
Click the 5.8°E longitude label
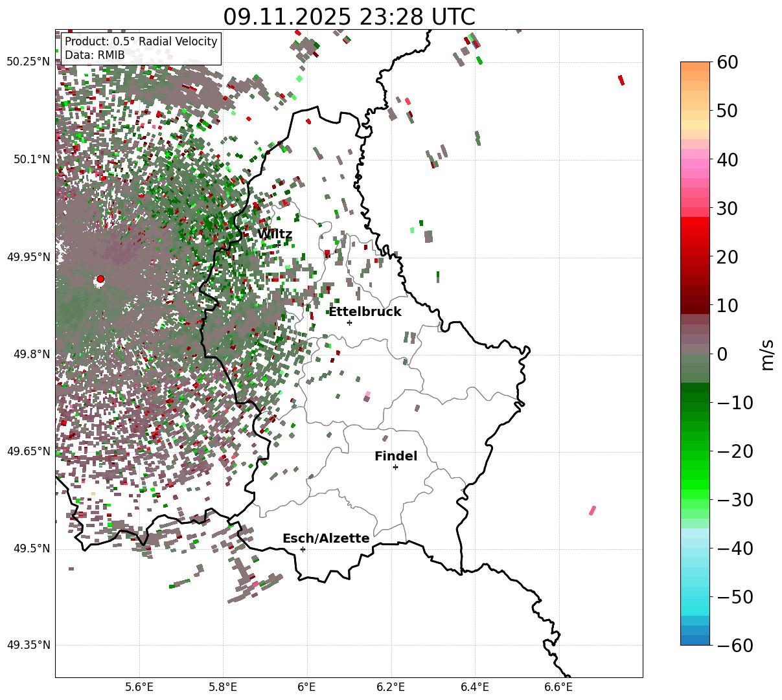tap(223, 687)
